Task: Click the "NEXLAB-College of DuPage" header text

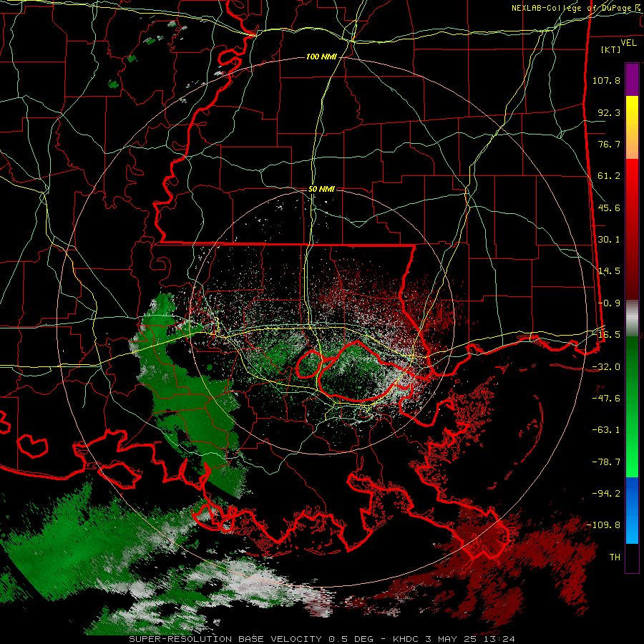Action: (571, 8)
